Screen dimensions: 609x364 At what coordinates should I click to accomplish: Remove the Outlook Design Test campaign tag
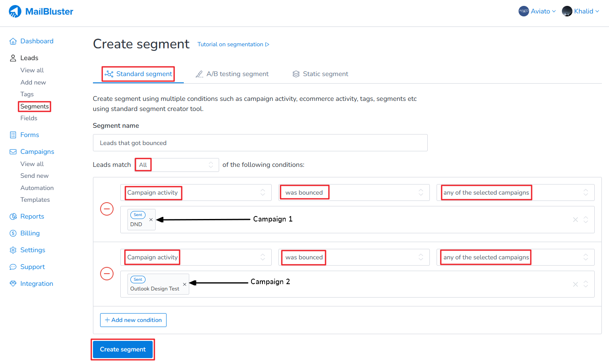[185, 284]
